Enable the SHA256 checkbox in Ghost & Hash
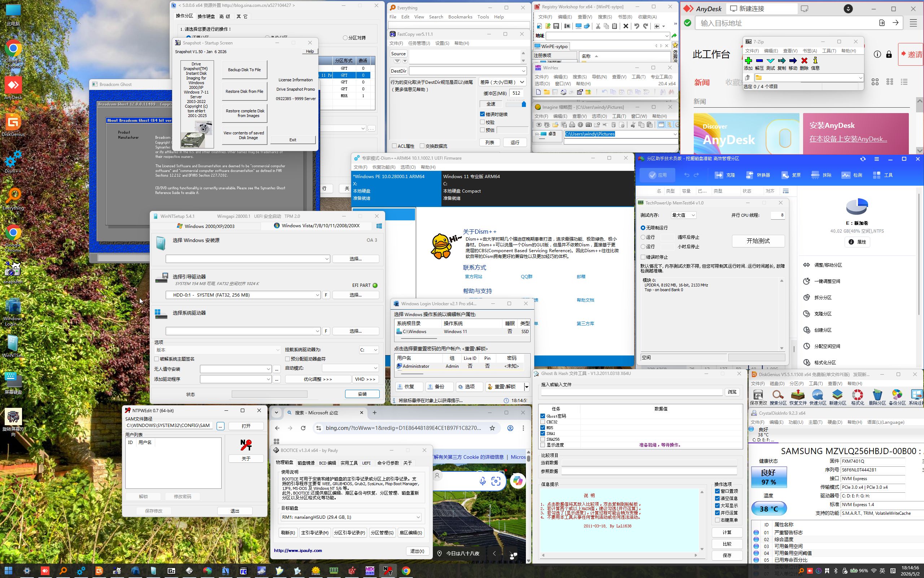Screen dimensions: 924x578 542,439
